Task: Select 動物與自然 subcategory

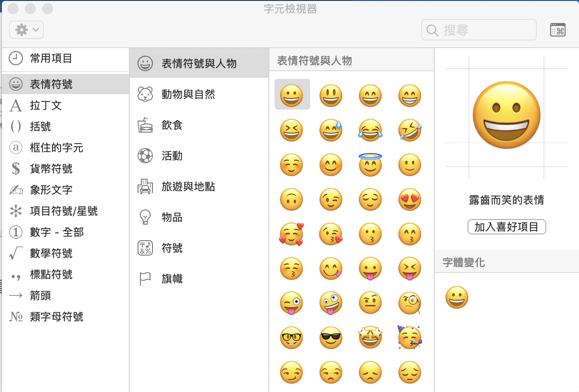Action: click(199, 94)
